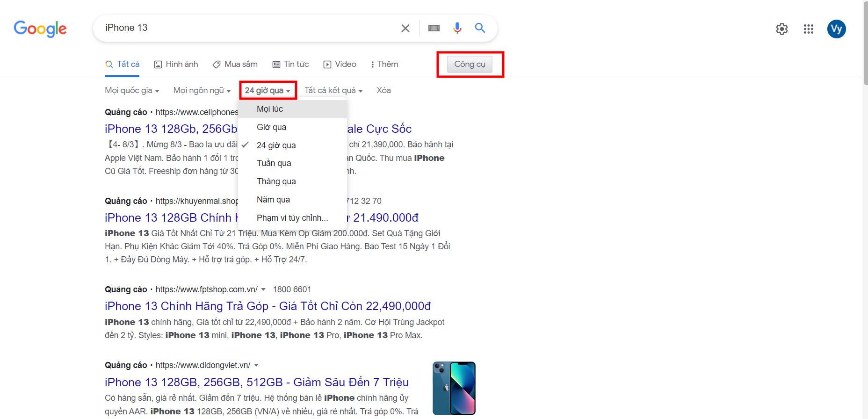Click the Công cụ tools button

pyautogui.click(x=470, y=64)
